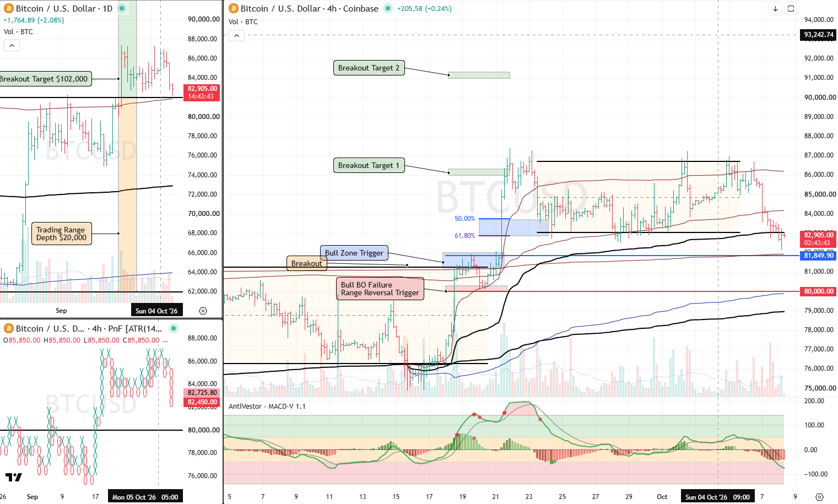
Task: Click the 82,450.00 price label on the PnF chart
Action: click(202, 402)
